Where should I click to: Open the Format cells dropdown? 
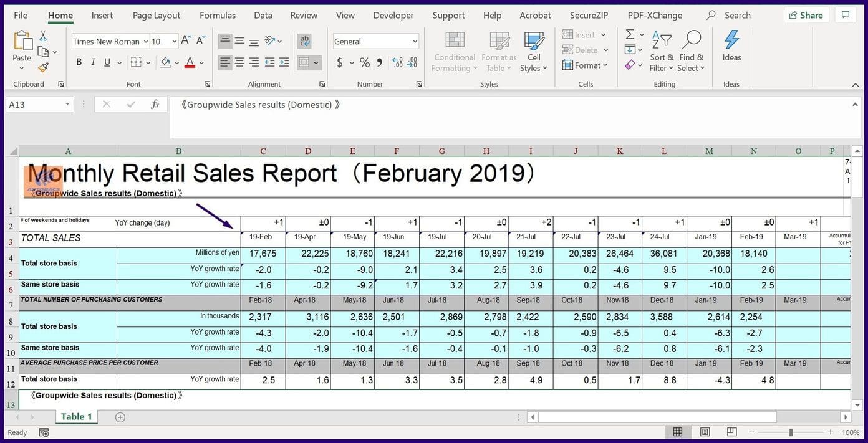(x=585, y=65)
